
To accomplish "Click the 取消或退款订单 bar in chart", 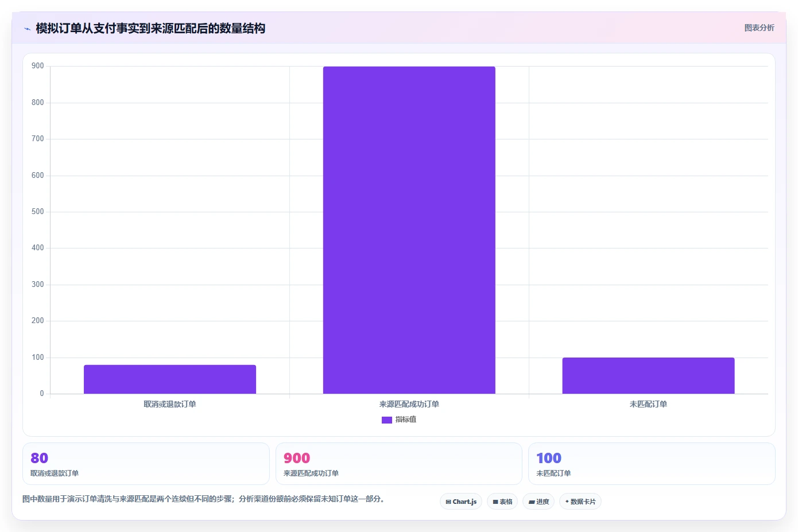I will point(170,379).
